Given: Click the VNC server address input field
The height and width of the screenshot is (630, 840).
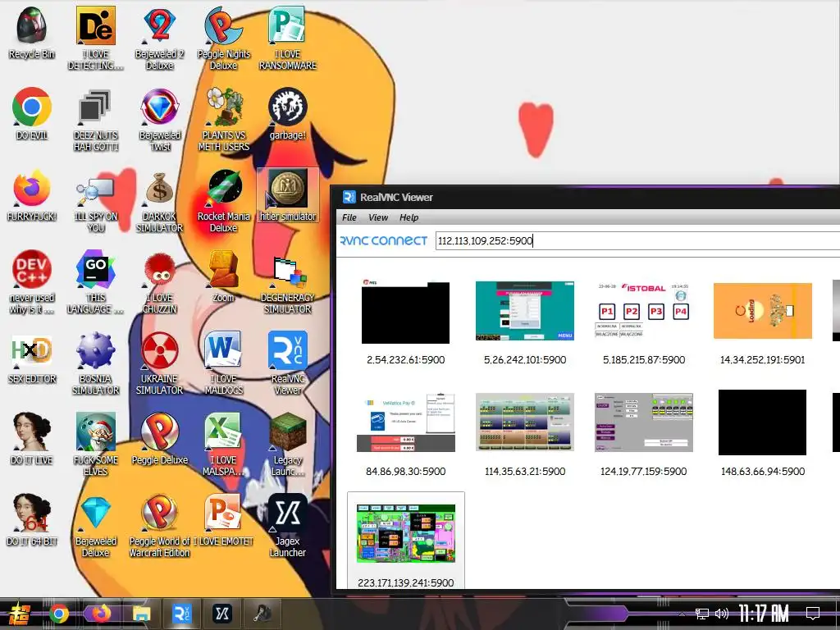Looking at the screenshot, I should tap(637, 241).
